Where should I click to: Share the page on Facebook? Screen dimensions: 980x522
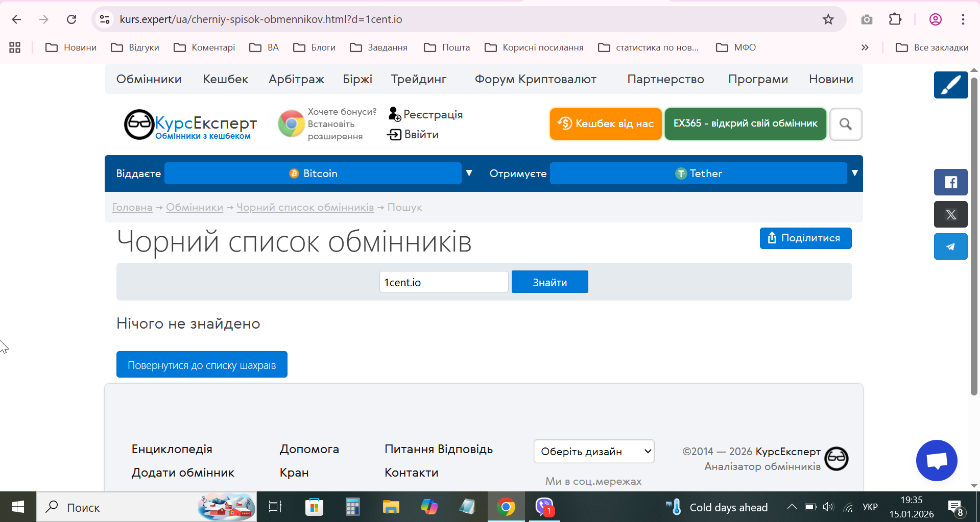[951, 182]
